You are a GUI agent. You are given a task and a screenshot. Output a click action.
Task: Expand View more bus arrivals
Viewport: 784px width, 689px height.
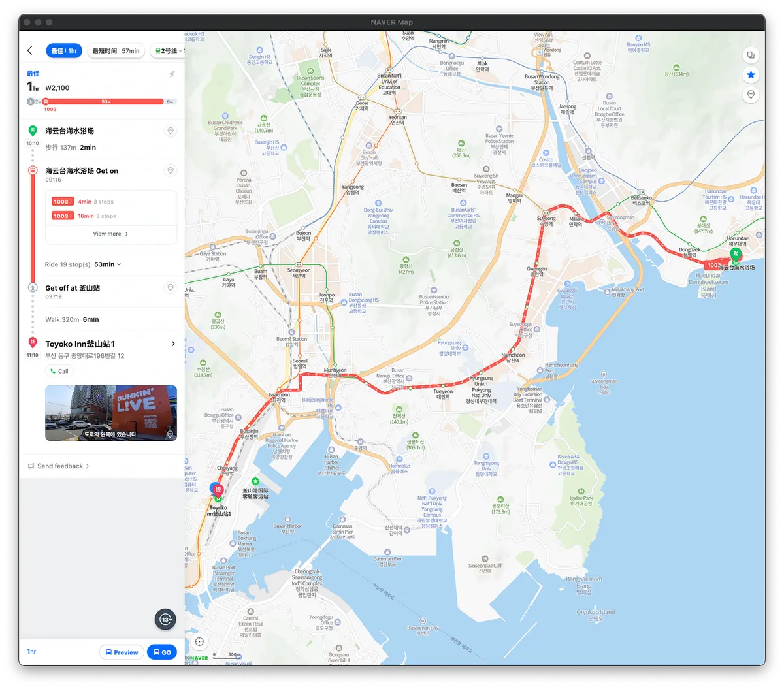click(110, 234)
